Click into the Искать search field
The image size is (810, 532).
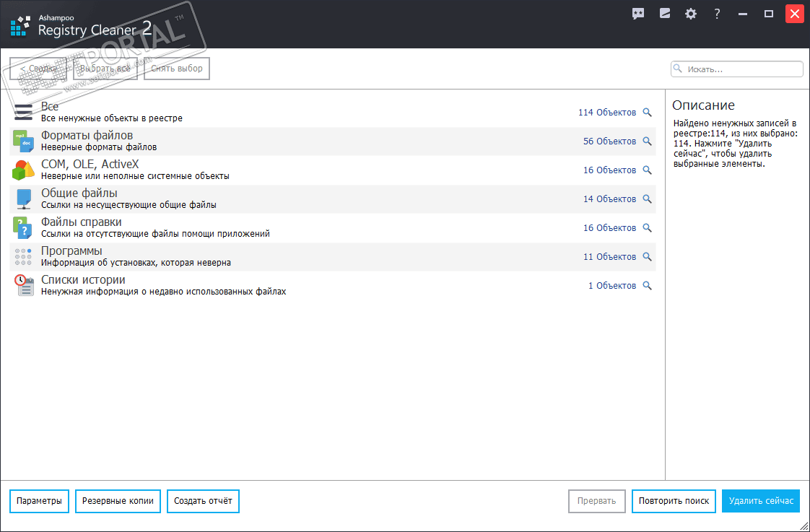coord(736,69)
